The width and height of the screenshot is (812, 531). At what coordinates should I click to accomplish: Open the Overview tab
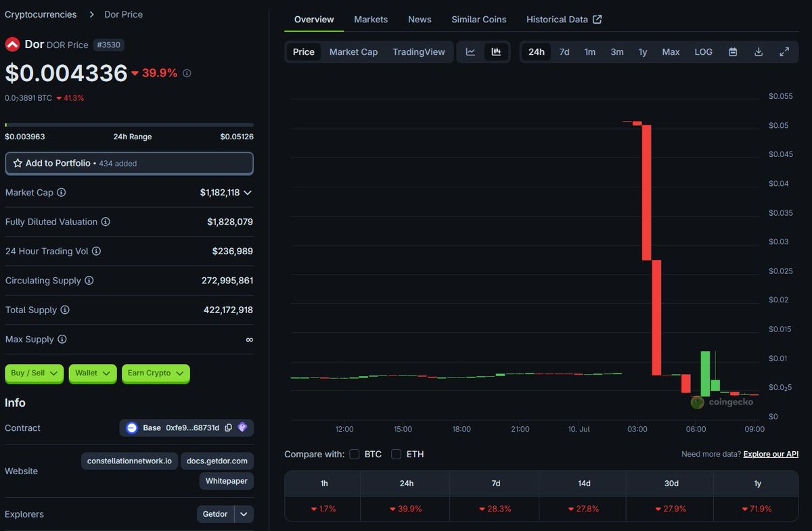point(314,20)
